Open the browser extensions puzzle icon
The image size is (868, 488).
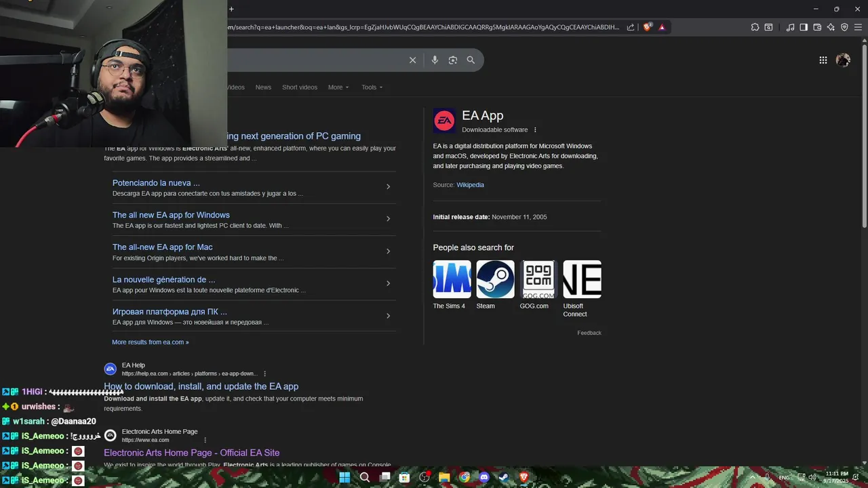click(755, 27)
